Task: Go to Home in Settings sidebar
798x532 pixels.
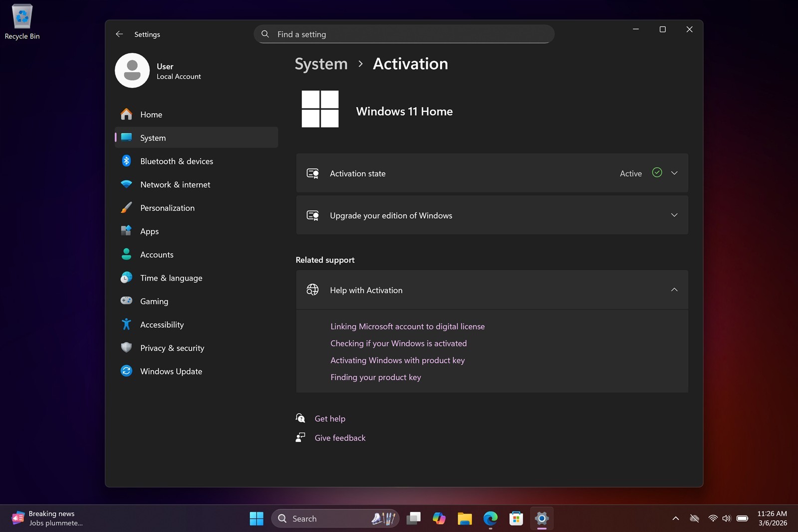Action: tap(196, 114)
